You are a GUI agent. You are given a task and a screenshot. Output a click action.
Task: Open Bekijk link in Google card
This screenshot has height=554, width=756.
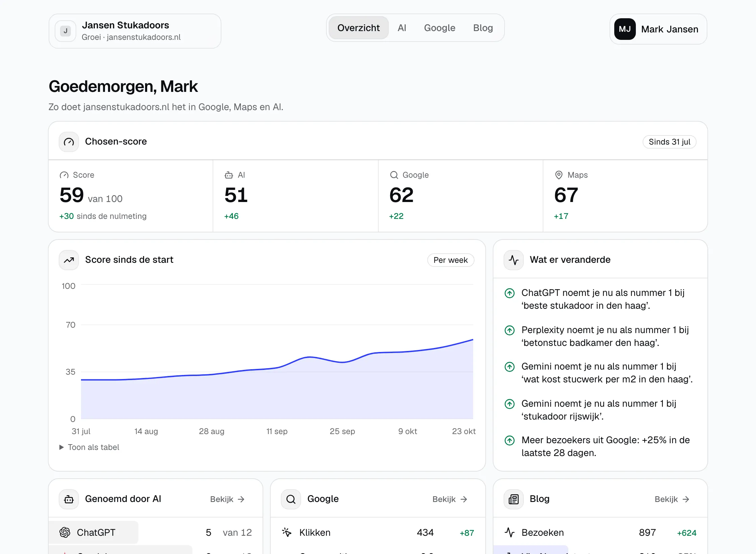click(x=450, y=499)
